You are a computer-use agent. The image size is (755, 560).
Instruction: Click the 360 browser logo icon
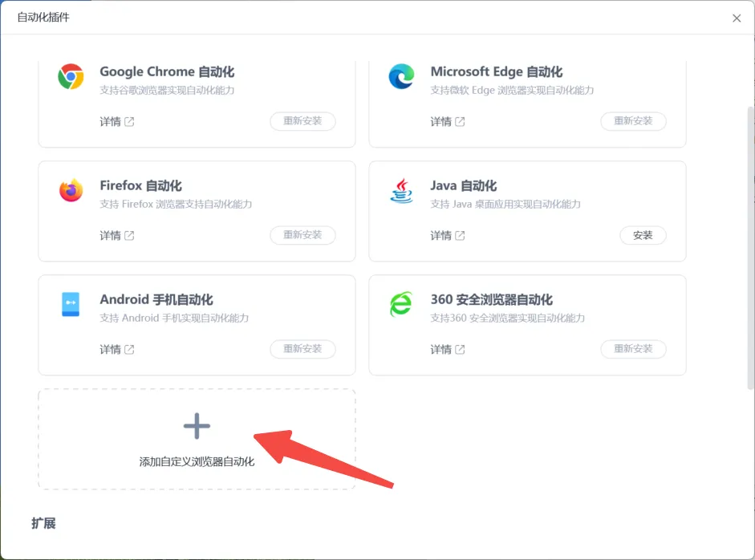point(401,304)
